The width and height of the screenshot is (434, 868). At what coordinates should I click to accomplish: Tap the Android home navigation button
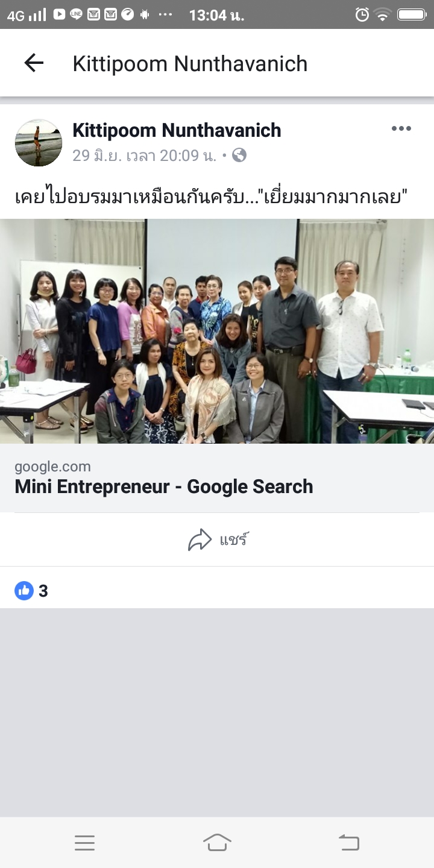(217, 843)
